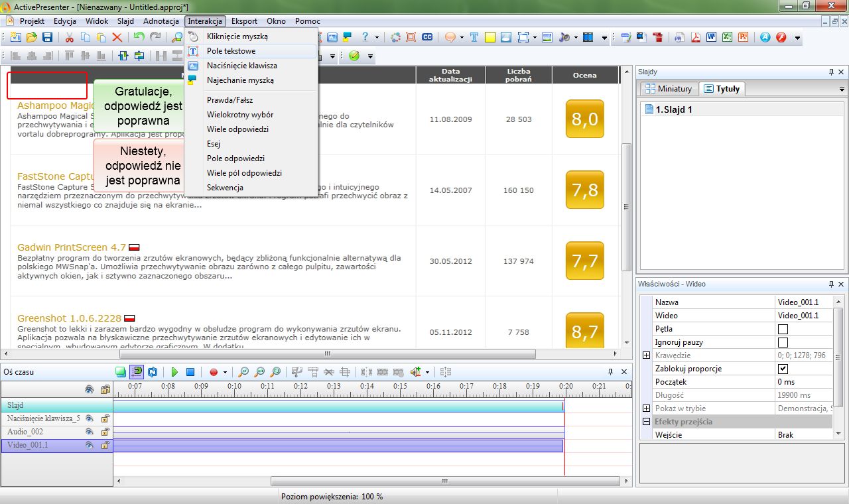
Task: Insert video film-strip annotation
Action: click(x=588, y=38)
